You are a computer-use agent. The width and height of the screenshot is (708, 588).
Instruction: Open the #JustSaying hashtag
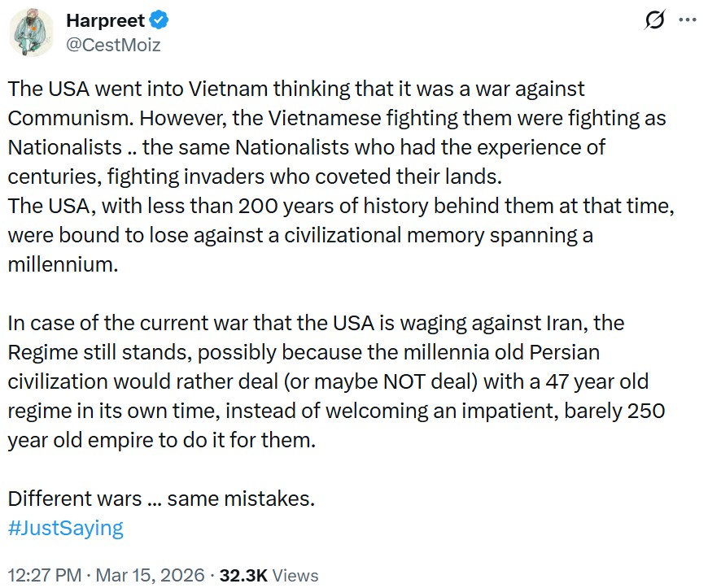[66, 528]
